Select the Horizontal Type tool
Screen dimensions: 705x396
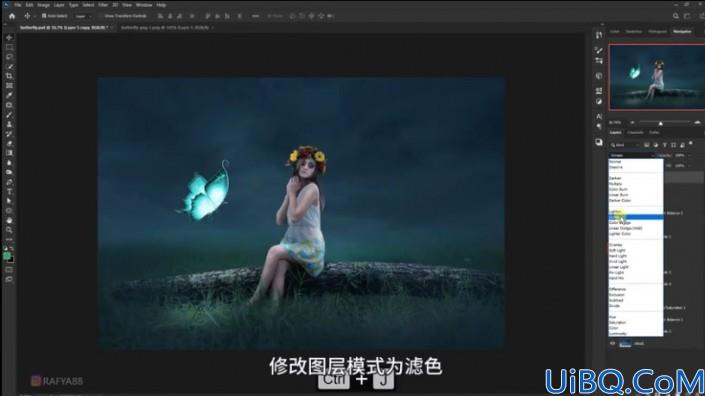point(9,191)
